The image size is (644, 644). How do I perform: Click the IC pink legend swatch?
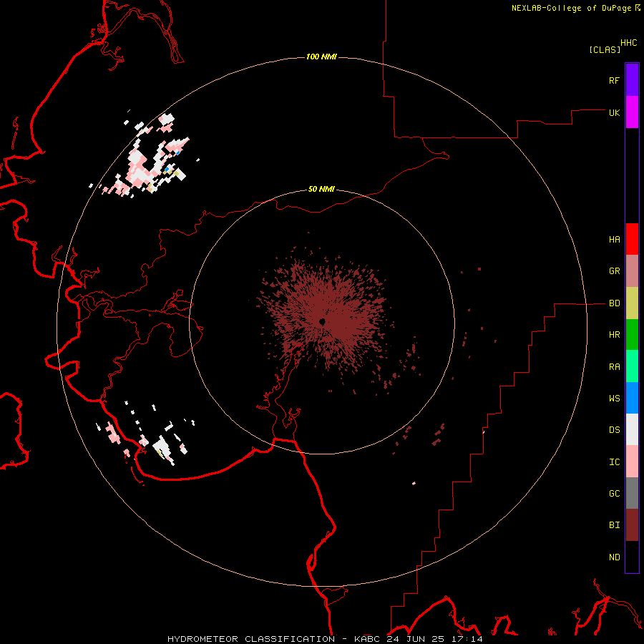632,462
